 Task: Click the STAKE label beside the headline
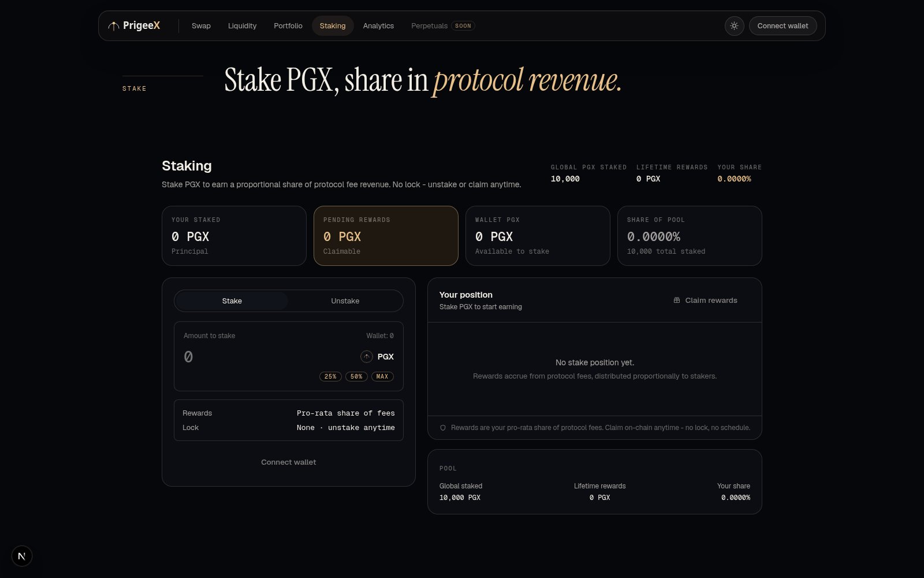pos(135,88)
